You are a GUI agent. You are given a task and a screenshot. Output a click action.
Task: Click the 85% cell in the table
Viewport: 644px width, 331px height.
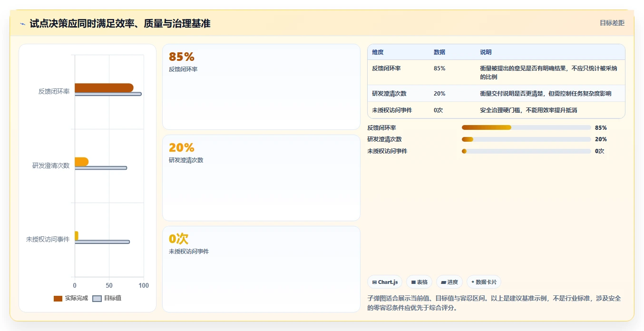click(439, 68)
